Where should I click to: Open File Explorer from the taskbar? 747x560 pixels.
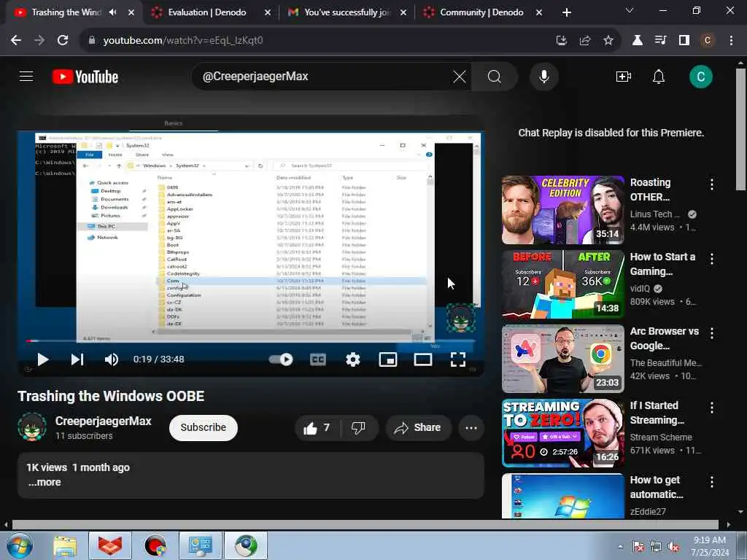tap(65, 546)
